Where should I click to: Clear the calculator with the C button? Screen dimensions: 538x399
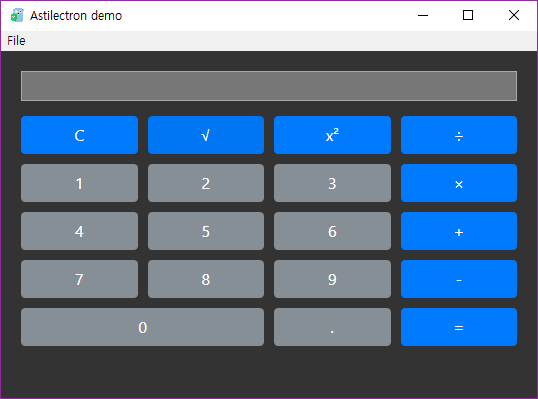coord(80,135)
